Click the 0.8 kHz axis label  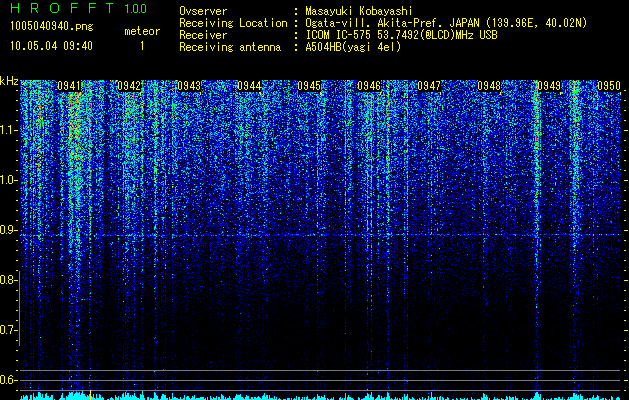click(x=7, y=280)
